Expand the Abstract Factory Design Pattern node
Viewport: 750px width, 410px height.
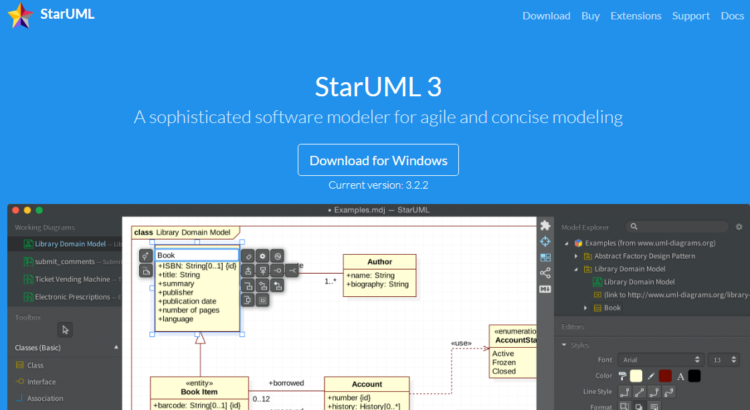(x=575, y=255)
